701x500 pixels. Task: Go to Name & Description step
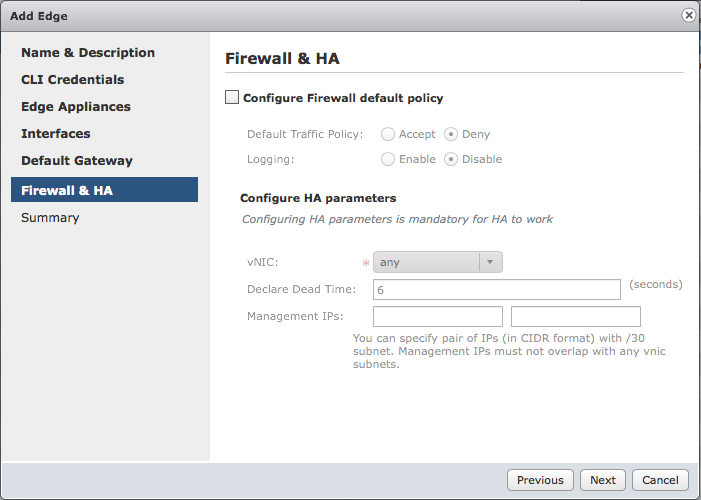[x=88, y=53]
